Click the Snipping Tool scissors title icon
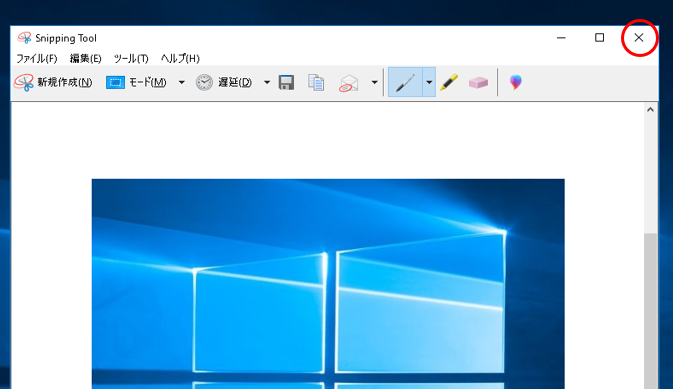Screen dimensions: 673x389 tap(24, 38)
